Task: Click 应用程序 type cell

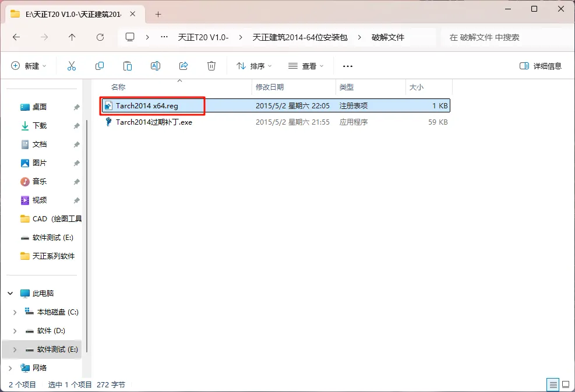Action: click(x=354, y=122)
